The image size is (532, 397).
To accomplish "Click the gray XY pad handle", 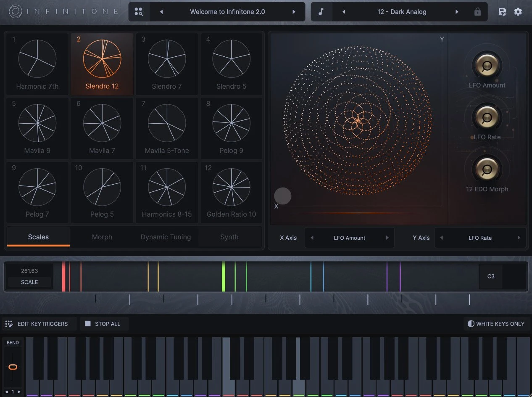I will pos(283,196).
